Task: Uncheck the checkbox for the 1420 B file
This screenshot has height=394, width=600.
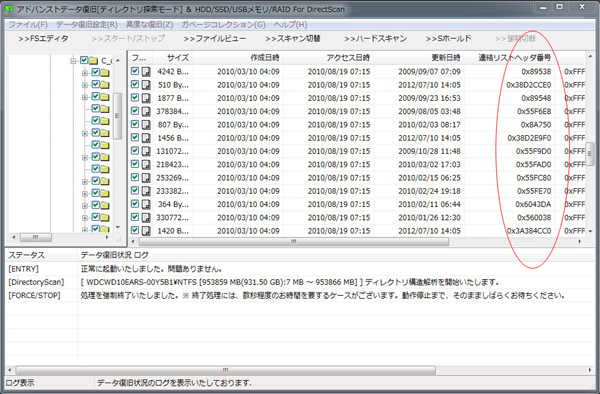Action: [135, 230]
